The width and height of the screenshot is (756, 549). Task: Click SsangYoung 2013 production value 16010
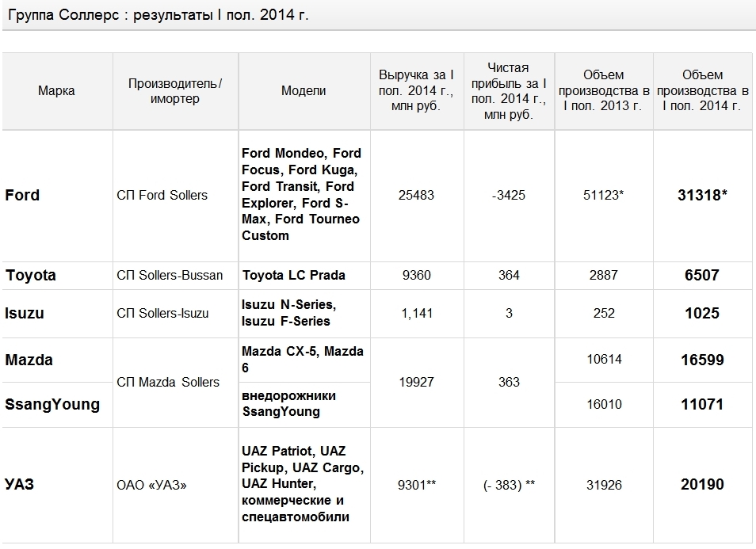tap(604, 404)
